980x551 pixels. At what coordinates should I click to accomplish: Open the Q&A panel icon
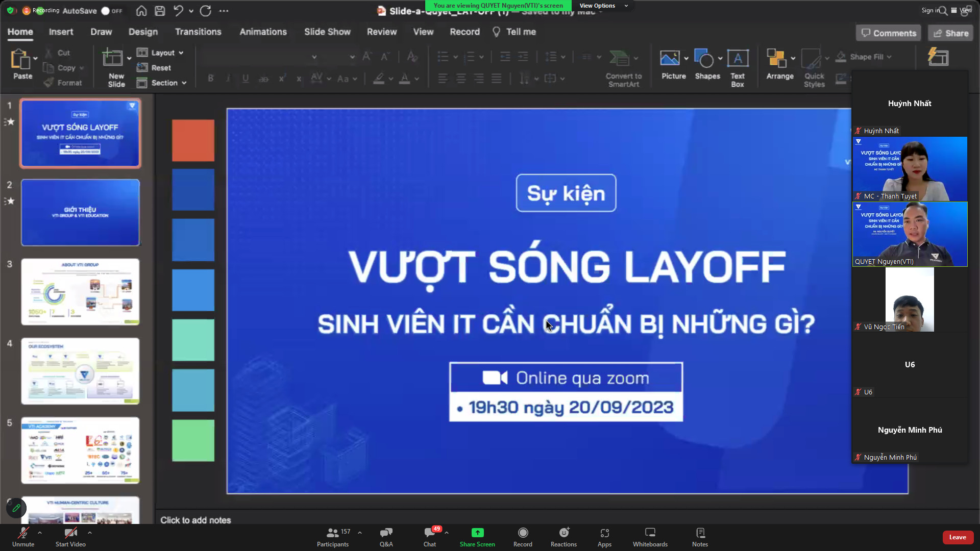click(386, 533)
